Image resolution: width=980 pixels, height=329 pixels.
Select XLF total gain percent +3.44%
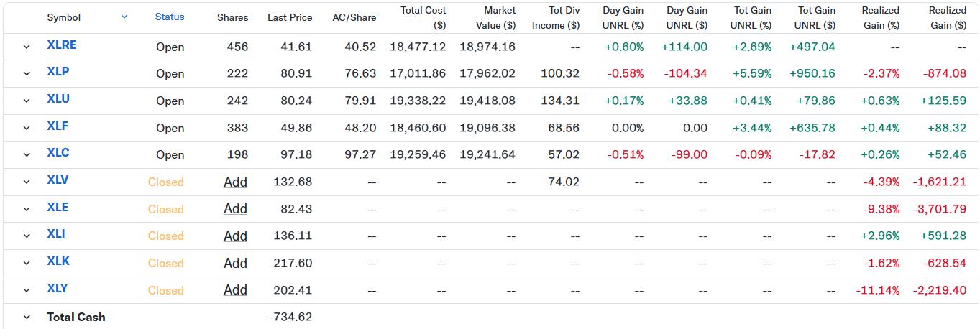point(752,128)
